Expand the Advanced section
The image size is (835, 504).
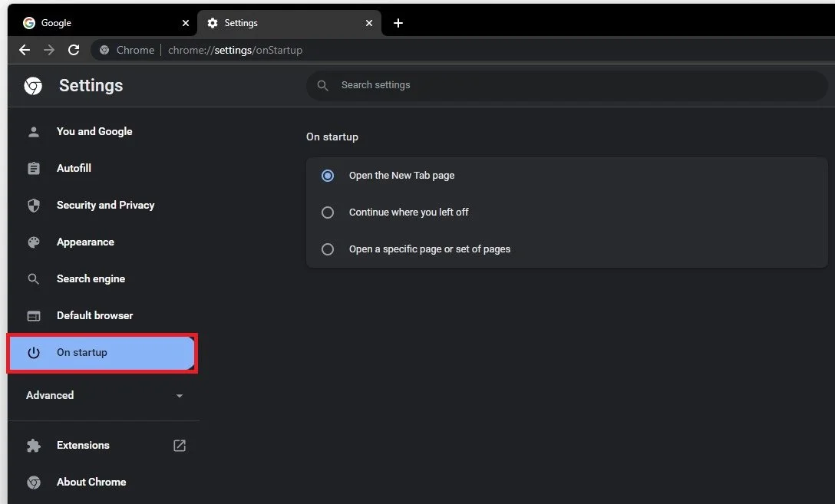point(104,395)
